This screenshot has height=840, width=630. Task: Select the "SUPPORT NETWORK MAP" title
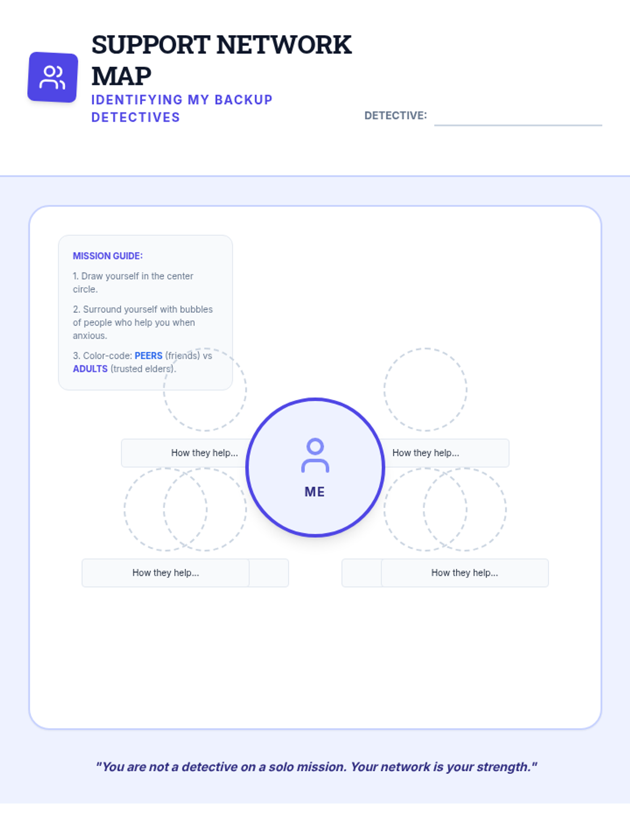(x=221, y=60)
